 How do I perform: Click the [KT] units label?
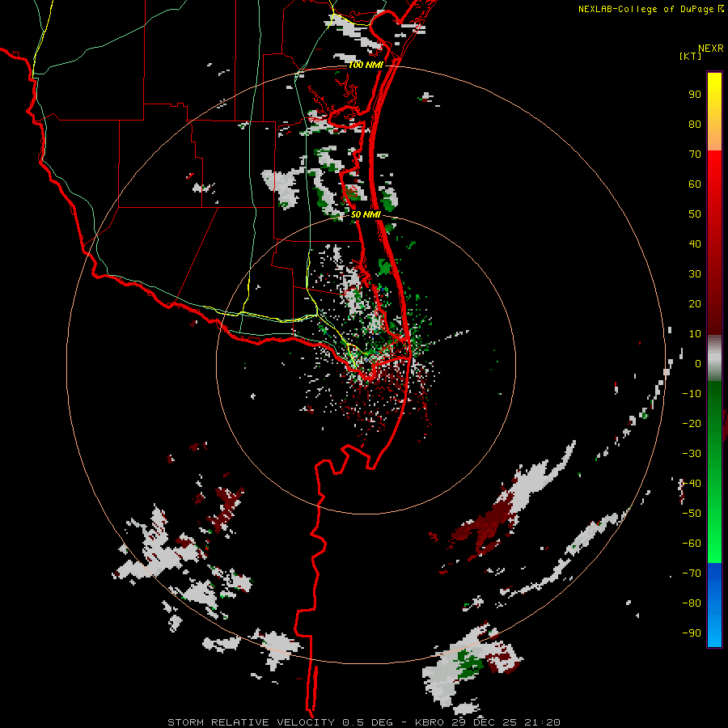pos(690,56)
